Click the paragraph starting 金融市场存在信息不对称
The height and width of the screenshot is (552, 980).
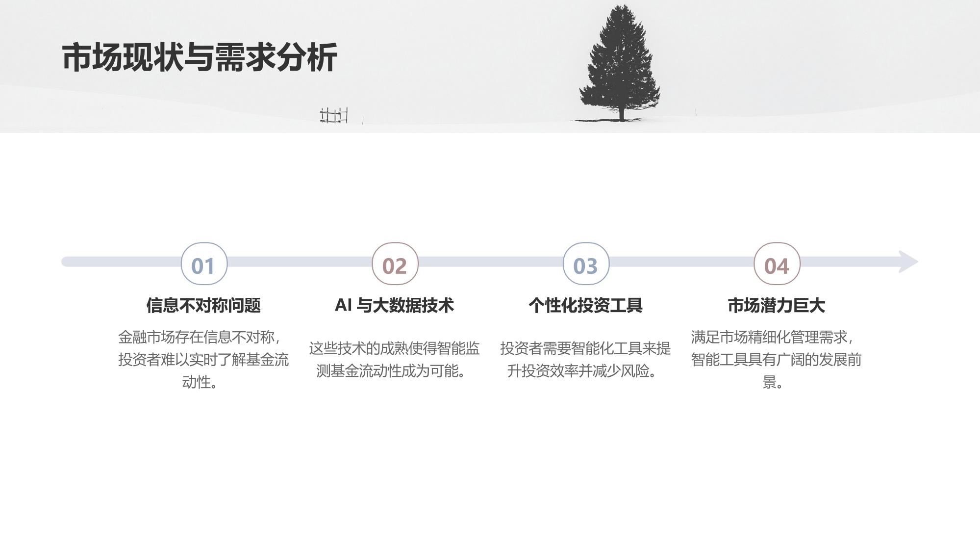203,360
